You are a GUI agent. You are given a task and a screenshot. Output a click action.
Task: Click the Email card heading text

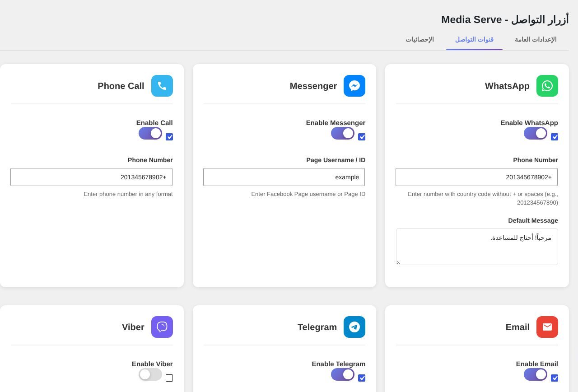(517, 327)
